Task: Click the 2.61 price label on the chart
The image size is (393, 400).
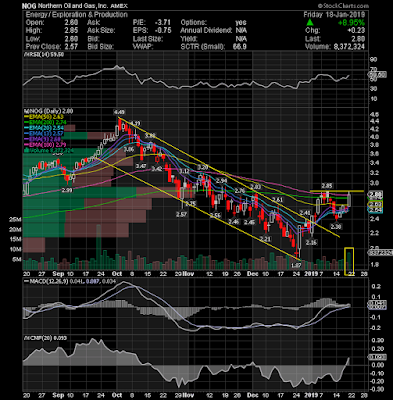Action: click(x=278, y=199)
